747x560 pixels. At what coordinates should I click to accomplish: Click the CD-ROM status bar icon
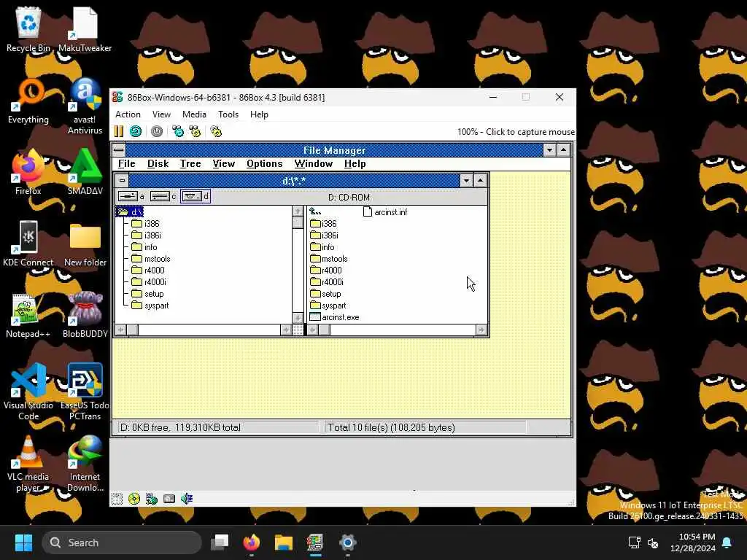[x=134, y=499]
